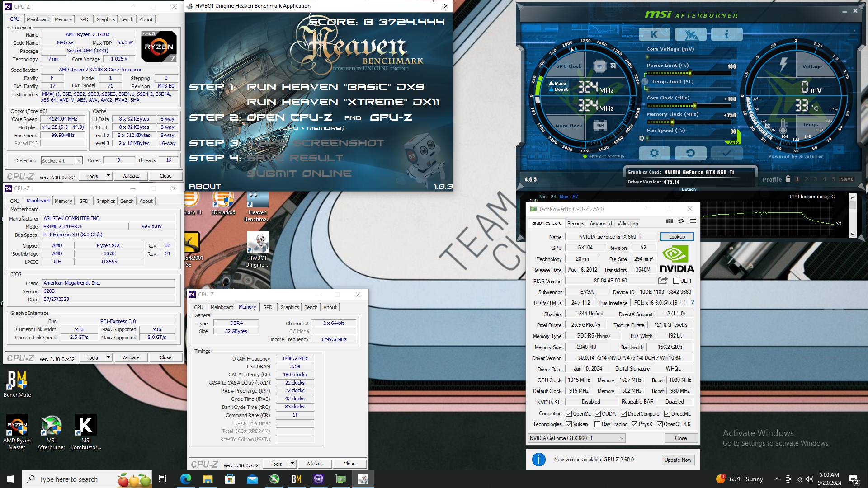Click Afterburner fan speed gear icon
The height and width of the screenshot is (488, 868).
pyautogui.click(x=642, y=138)
